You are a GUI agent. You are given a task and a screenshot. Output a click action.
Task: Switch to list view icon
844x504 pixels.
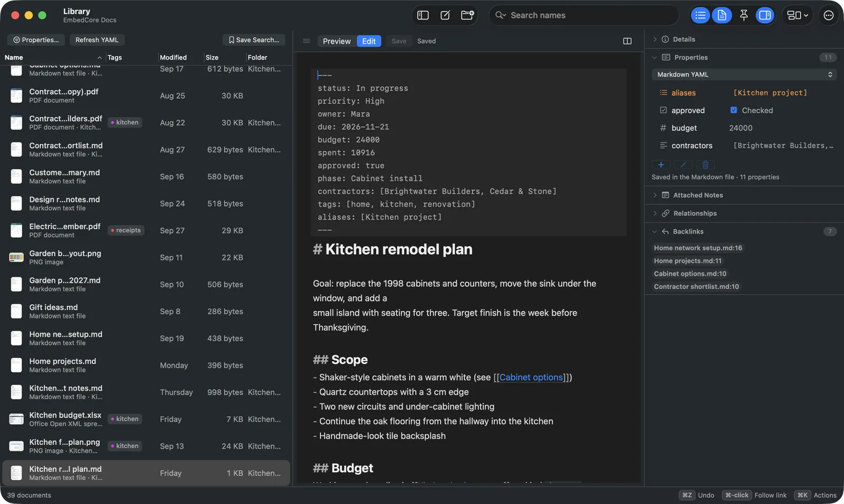[x=701, y=15]
